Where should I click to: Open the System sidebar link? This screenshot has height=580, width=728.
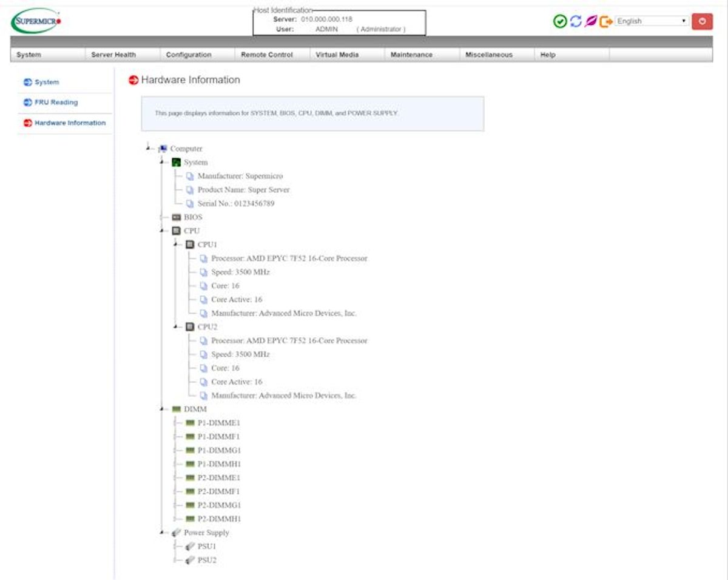(47, 83)
